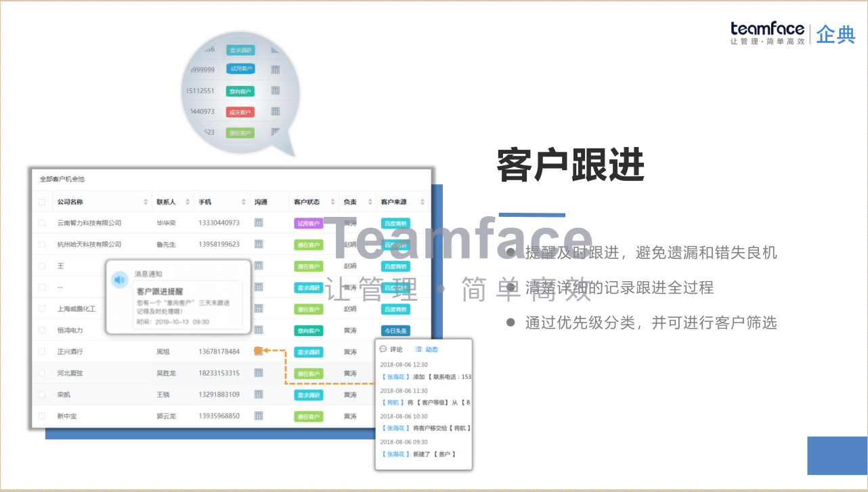Switch to the 评论 tab
Image resolution: width=868 pixels, height=492 pixels.
(x=395, y=349)
